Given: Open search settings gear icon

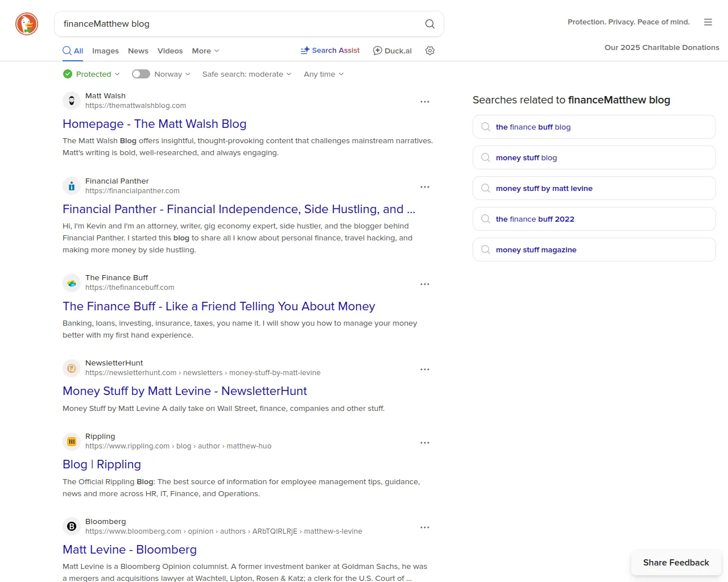Looking at the screenshot, I should 430,51.
